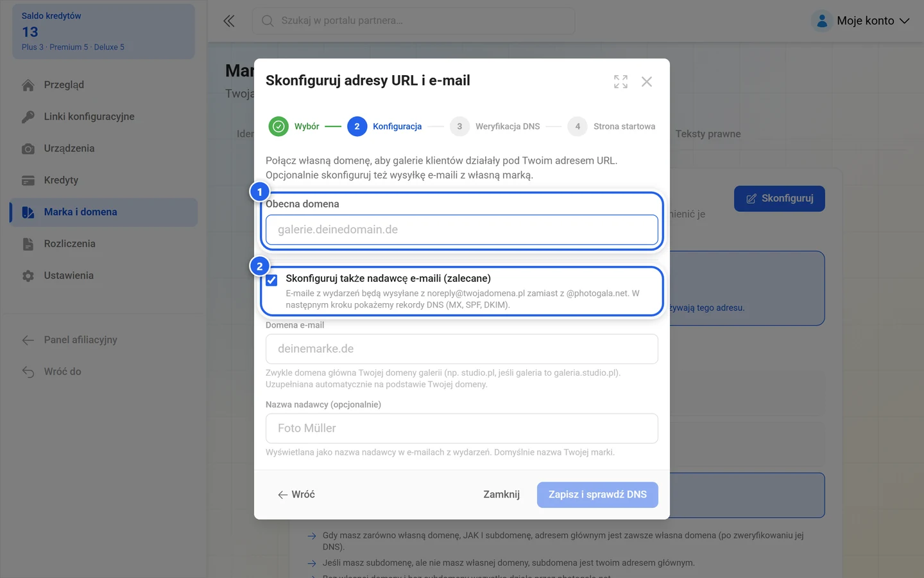
Task: Collapse sidebar with double-chevron icon
Action: [229, 21]
